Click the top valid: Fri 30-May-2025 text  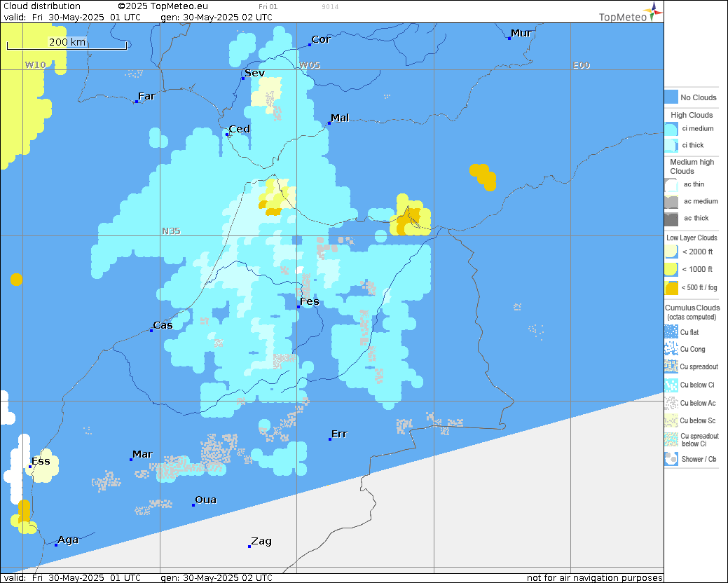[x=72, y=18]
